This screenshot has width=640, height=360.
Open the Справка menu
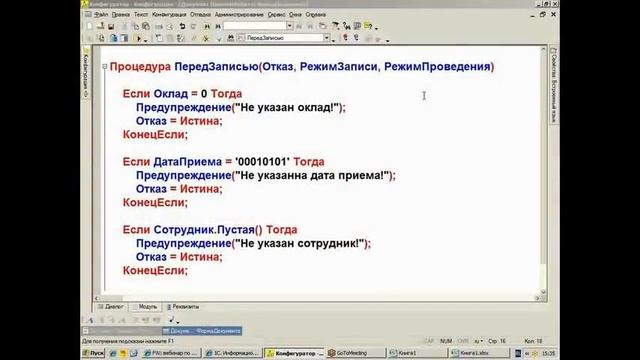pyautogui.click(x=316, y=14)
